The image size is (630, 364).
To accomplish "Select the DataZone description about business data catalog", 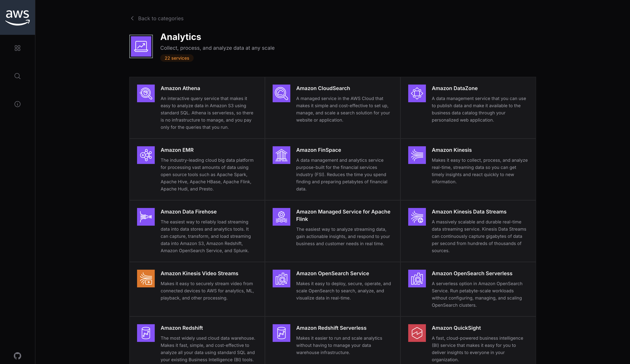I will (479, 109).
